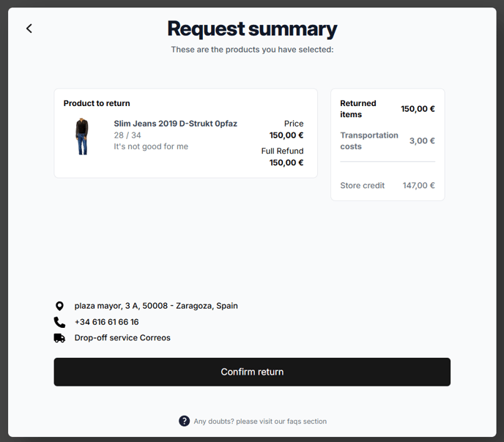The width and height of the screenshot is (504, 442).
Task: Click the location pin icon
Action: pyautogui.click(x=59, y=306)
